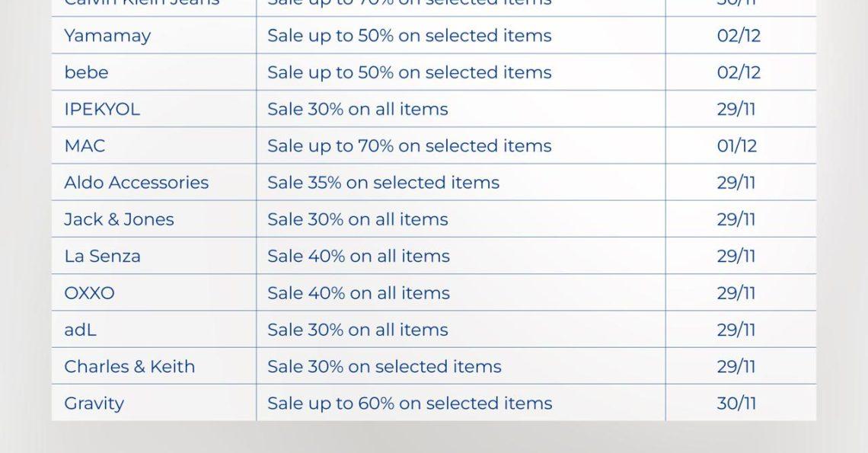Screen dimensions: 868x453
Task: Select the OXXO brand cell
Action: 89,293
